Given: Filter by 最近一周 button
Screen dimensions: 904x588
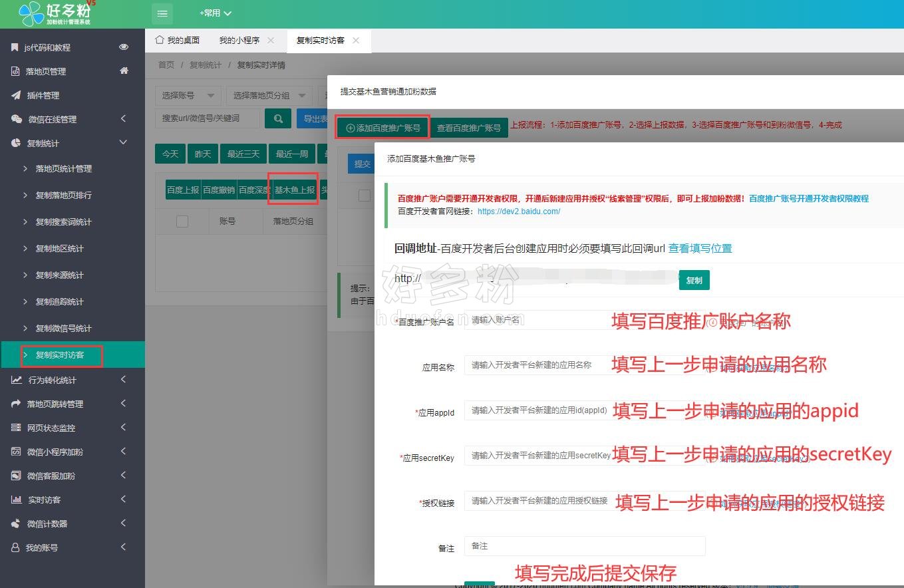Looking at the screenshot, I should [292, 154].
